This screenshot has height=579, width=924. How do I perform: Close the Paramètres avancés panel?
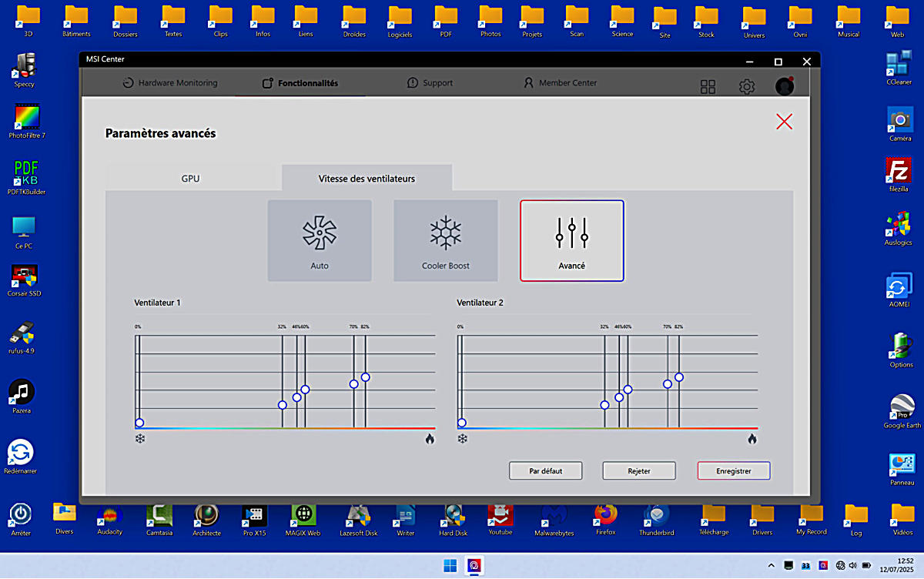[x=784, y=122]
